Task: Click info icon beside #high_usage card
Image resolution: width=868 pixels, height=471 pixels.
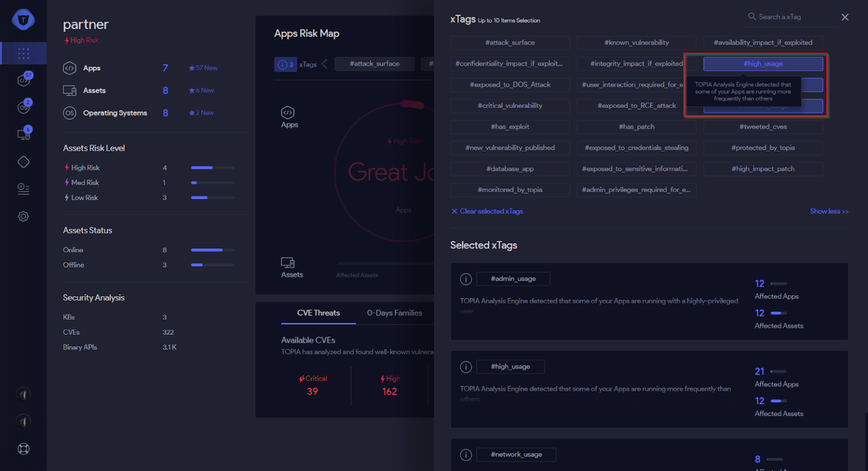Action: click(466, 367)
